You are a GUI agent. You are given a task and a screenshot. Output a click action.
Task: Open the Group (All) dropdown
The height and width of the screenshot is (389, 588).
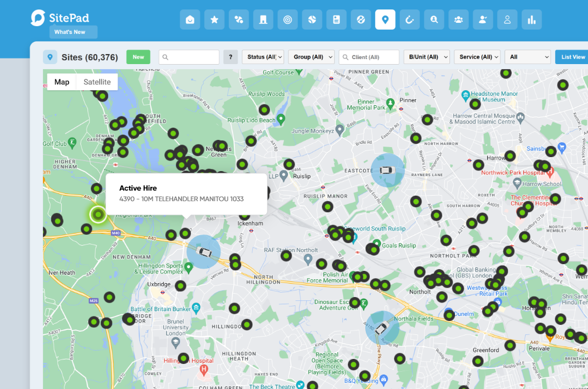[x=311, y=57]
